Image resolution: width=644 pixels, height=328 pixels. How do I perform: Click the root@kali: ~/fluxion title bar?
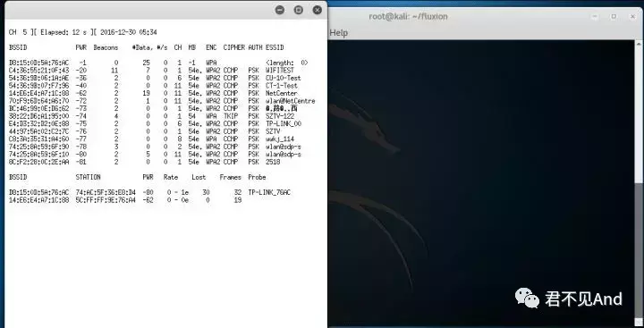pos(408,16)
